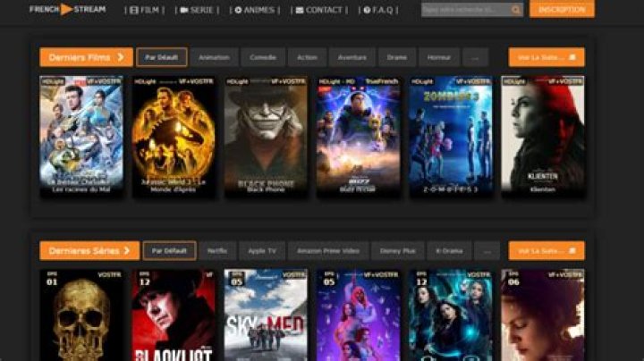This screenshot has width=644, height=361.
Task: Select the Animation films tab
Action: [214, 57]
